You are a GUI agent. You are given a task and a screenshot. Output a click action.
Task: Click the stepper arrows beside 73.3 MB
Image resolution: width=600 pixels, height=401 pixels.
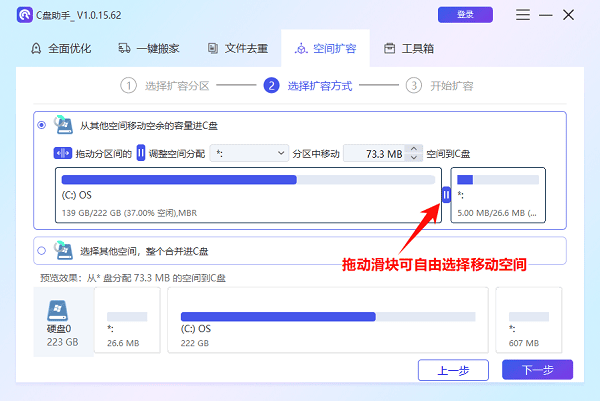415,153
